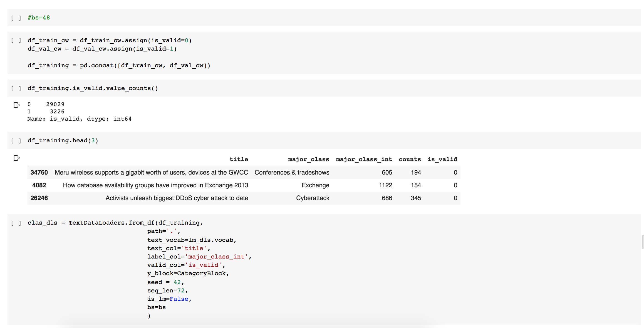Screen dimensions: 644x328
Task: Select table row with index 34760
Action: pyautogui.click(x=39, y=172)
